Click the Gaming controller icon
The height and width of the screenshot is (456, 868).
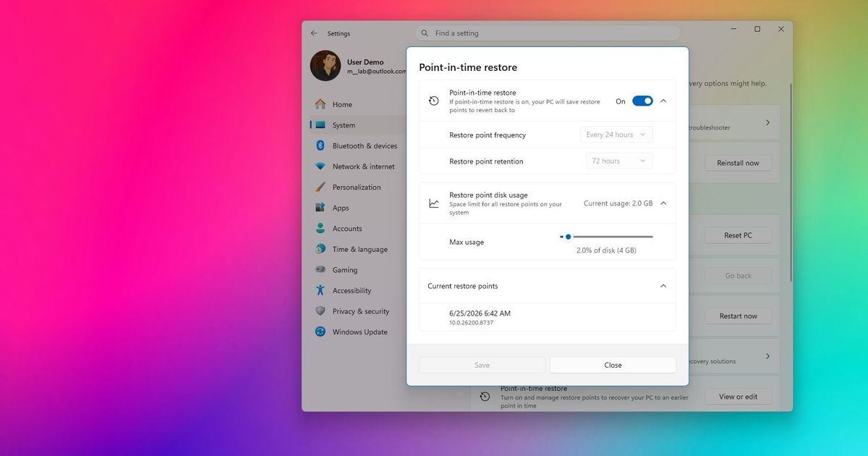(320, 270)
